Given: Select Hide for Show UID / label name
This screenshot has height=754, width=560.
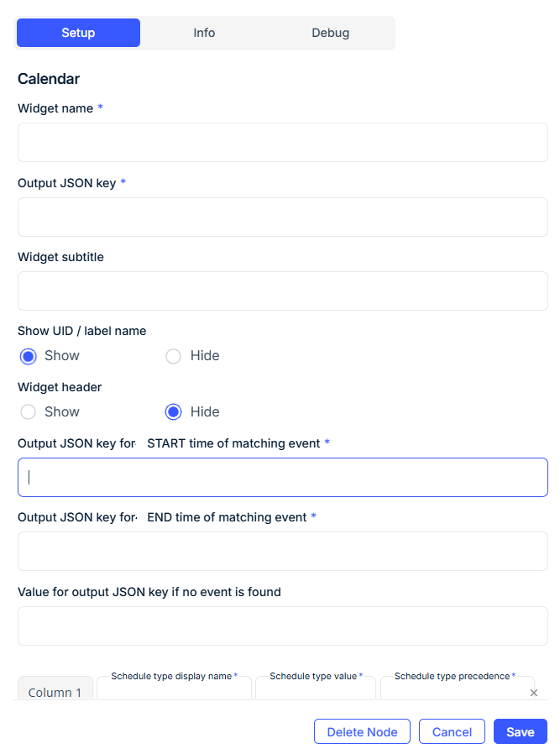Looking at the screenshot, I should click(173, 356).
